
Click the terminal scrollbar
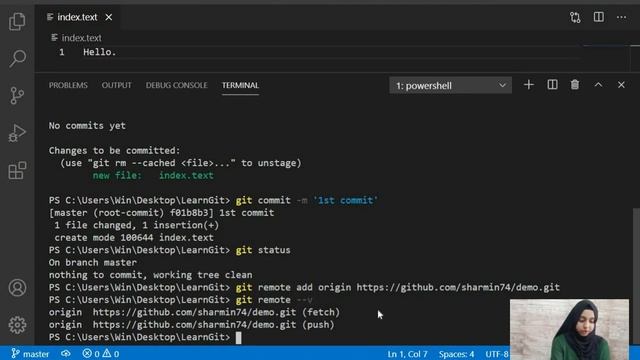click(x=636, y=276)
